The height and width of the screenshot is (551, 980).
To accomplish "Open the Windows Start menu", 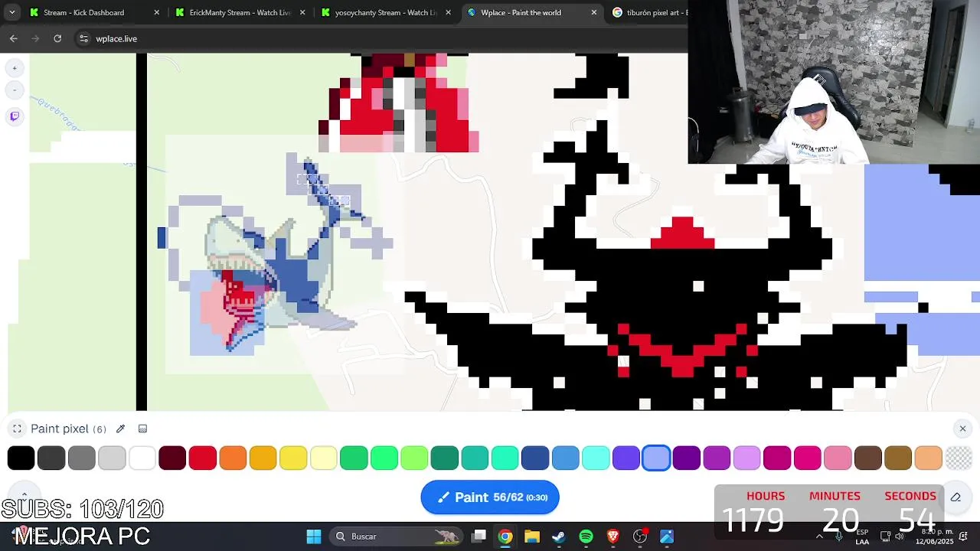I will pyautogui.click(x=314, y=536).
